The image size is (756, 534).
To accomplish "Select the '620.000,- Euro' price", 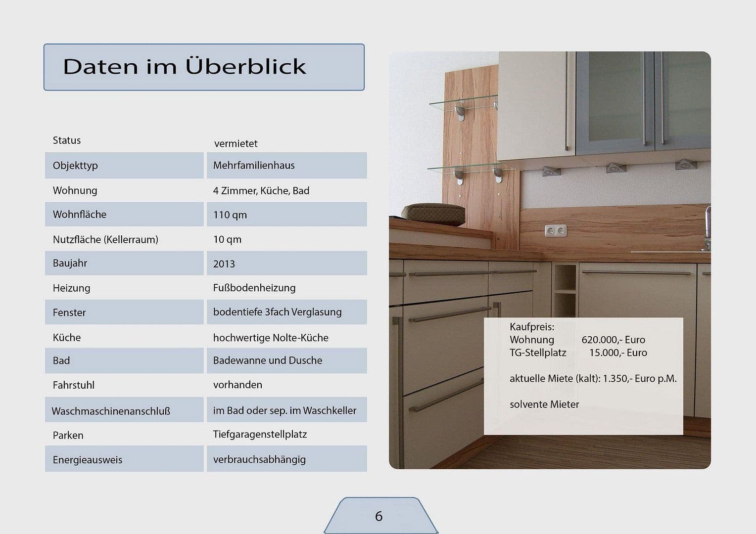I will pyautogui.click(x=613, y=340).
